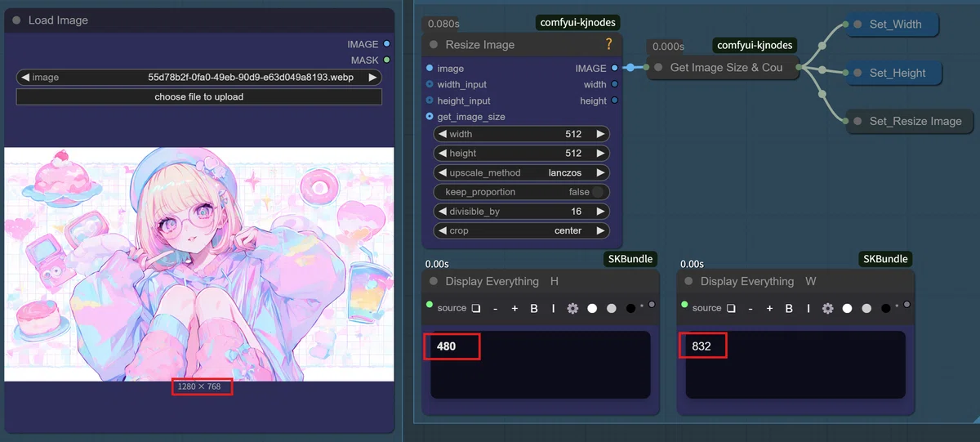Click green source socket on Display W
Image resolution: width=980 pixels, height=442 pixels.
click(x=684, y=305)
